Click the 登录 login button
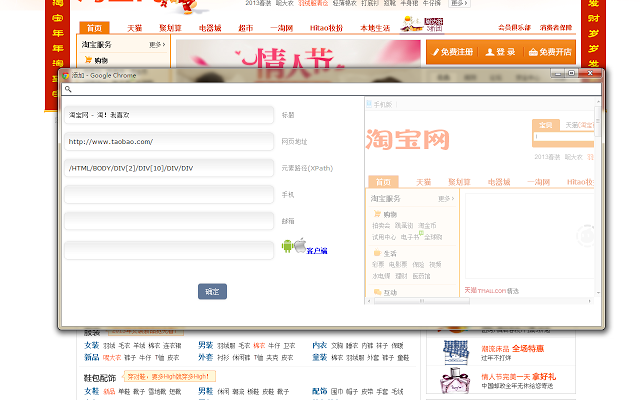Image resolution: width=640 pixels, height=400 pixels. click(500, 52)
